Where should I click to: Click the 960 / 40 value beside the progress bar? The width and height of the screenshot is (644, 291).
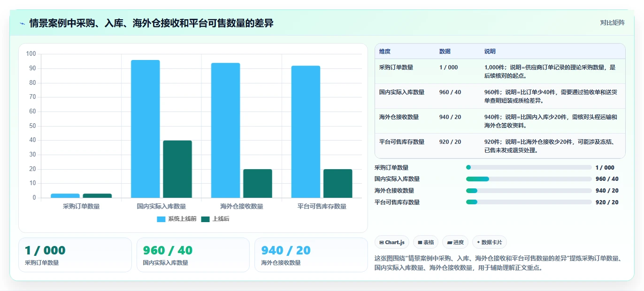tap(607, 179)
